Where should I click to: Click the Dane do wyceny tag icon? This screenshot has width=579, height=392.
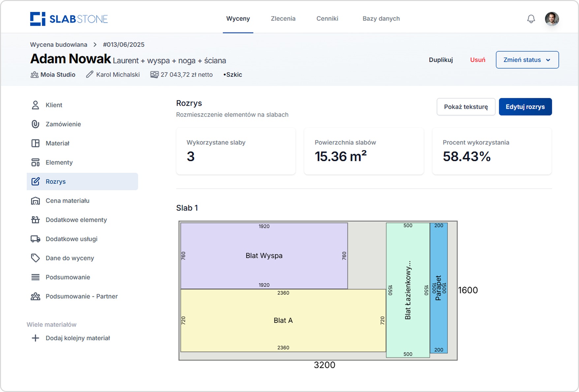point(35,258)
